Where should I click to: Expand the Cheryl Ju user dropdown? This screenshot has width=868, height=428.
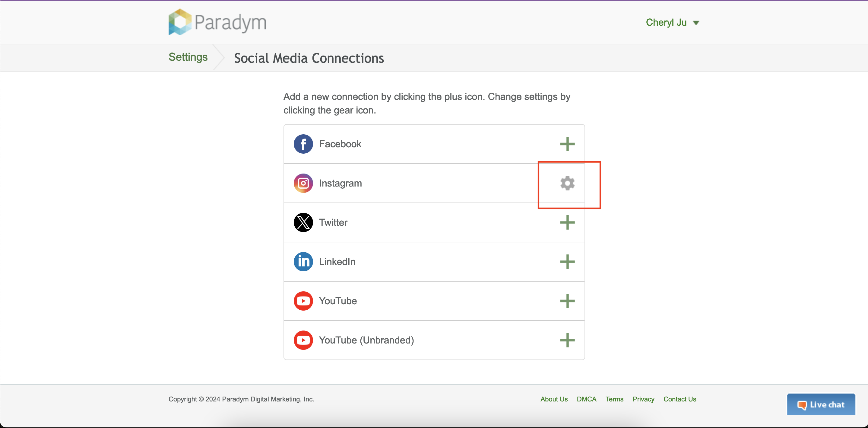[672, 23]
